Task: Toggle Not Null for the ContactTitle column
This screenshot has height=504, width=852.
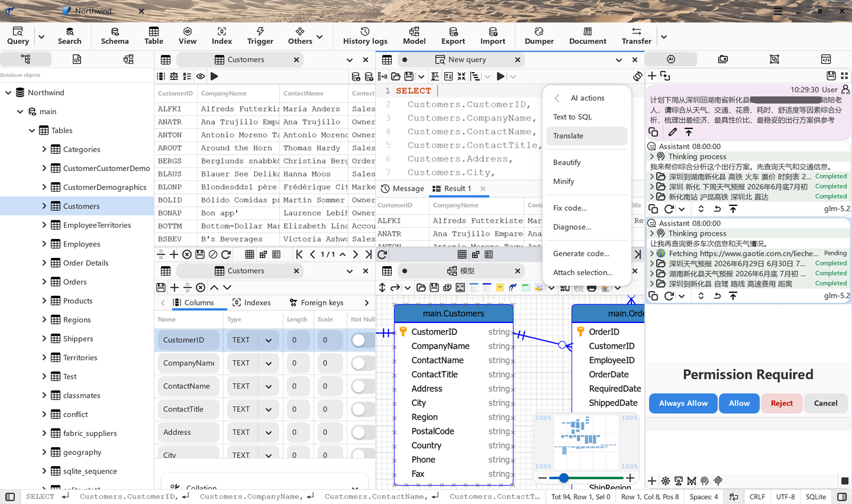Action: coord(362,409)
